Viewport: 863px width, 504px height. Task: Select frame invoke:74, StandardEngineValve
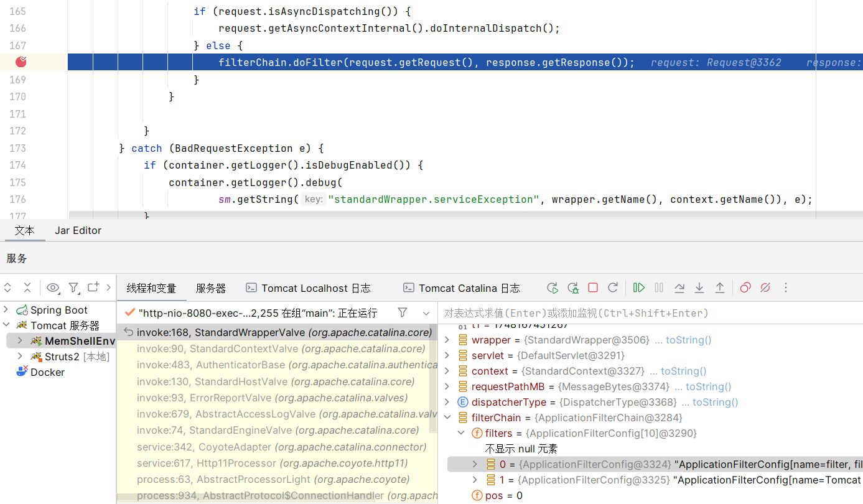[277, 430]
